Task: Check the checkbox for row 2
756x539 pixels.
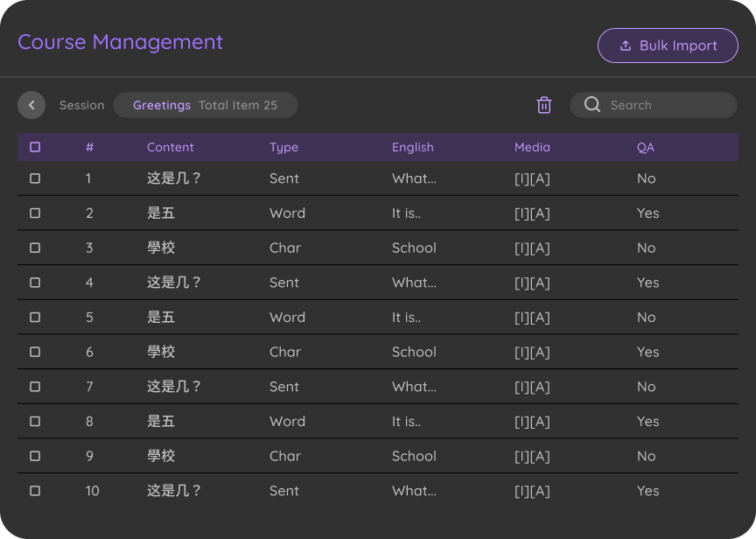Action: [35, 213]
